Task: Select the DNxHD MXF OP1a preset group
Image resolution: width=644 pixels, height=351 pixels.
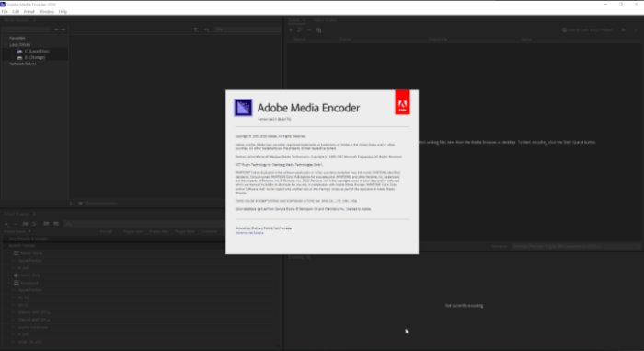Action: click(x=34, y=312)
